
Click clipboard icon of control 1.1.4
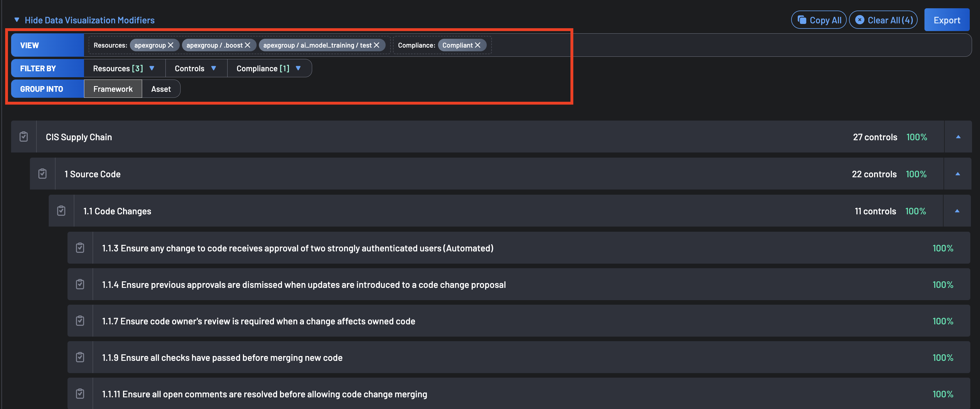[80, 284]
